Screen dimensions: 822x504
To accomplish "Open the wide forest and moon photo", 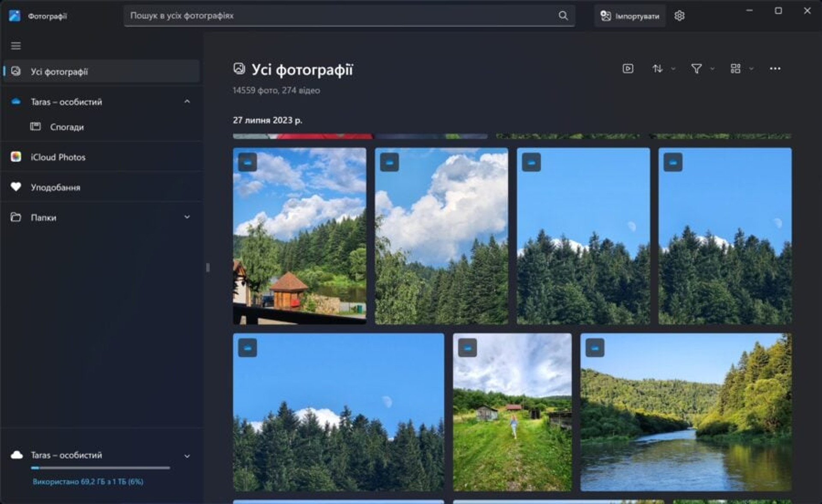I will [339, 412].
